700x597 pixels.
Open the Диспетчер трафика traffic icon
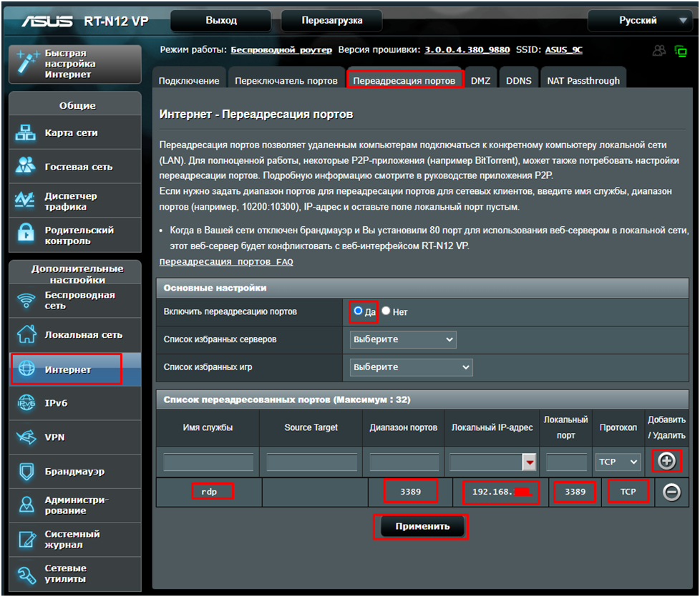(24, 200)
